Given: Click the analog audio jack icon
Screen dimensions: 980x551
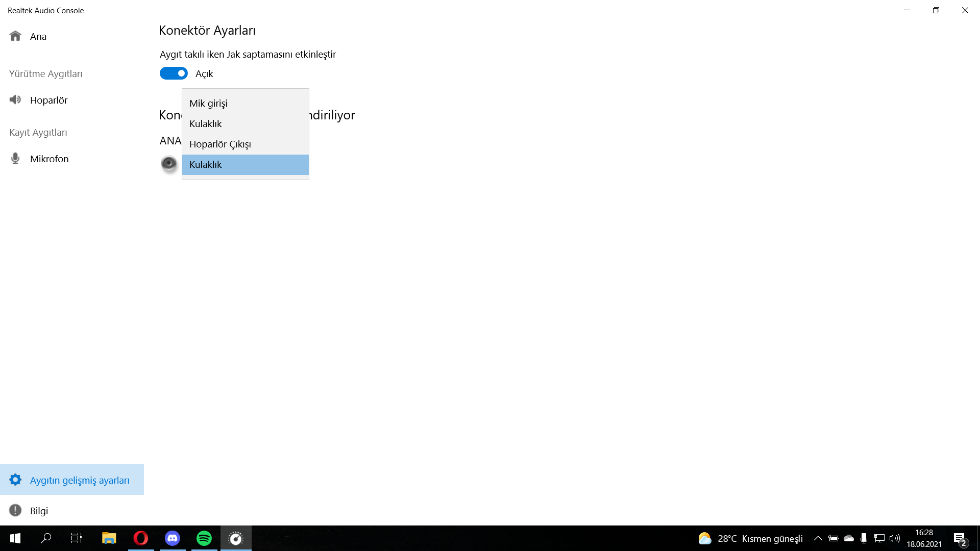Looking at the screenshot, I should pos(169,163).
